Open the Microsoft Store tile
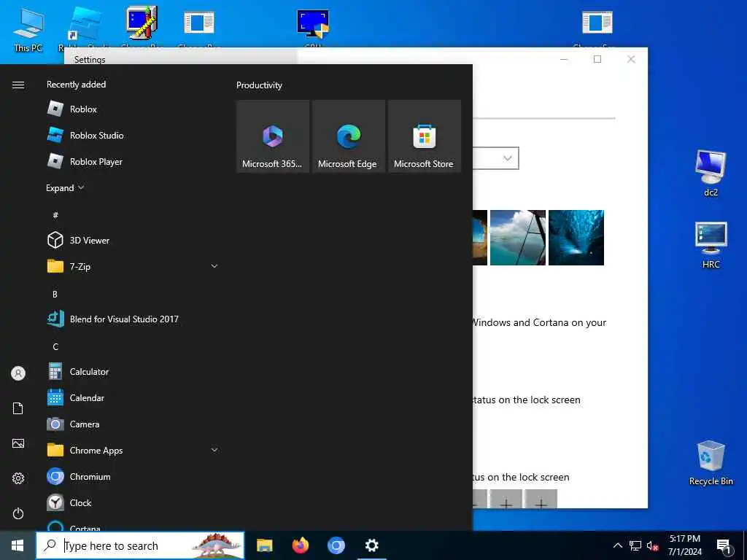This screenshot has height=560, width=747. pyautogui.click(x=425, y=136)
